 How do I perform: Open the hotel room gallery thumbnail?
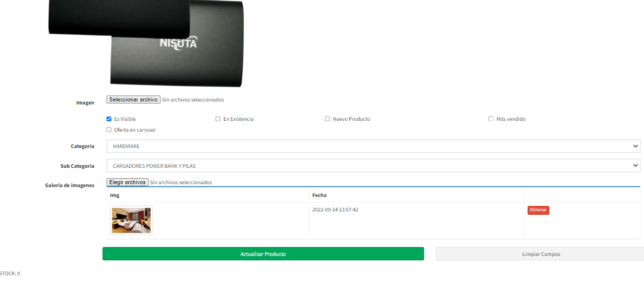131,220
